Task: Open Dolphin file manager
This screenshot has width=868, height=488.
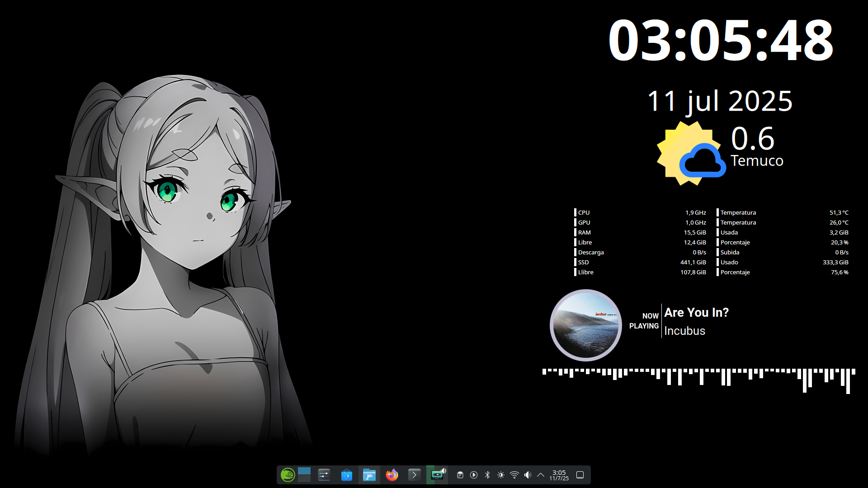Action: [x=369, y=475]
